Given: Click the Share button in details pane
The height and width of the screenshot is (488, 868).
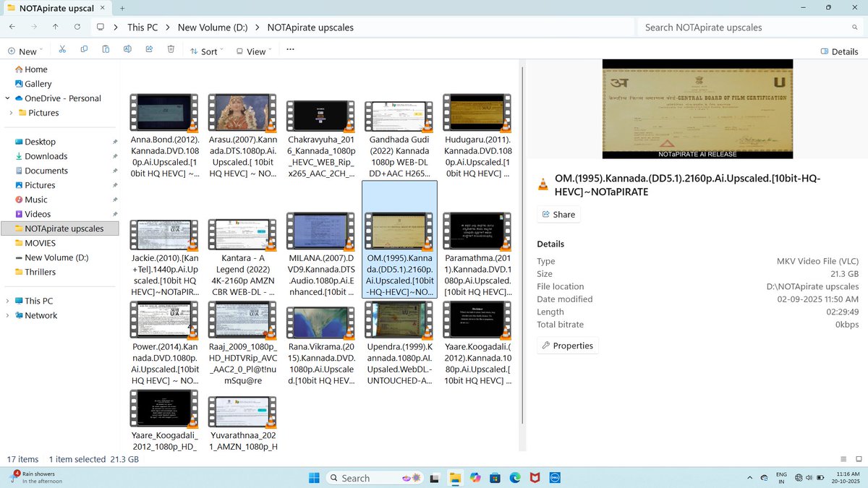Looking at the screenshot, I should (x=558, y=214).
